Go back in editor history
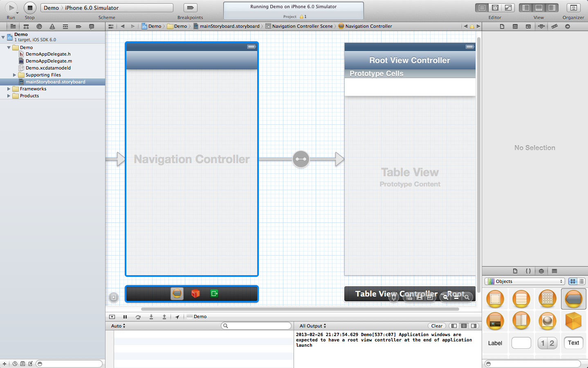 123,26
